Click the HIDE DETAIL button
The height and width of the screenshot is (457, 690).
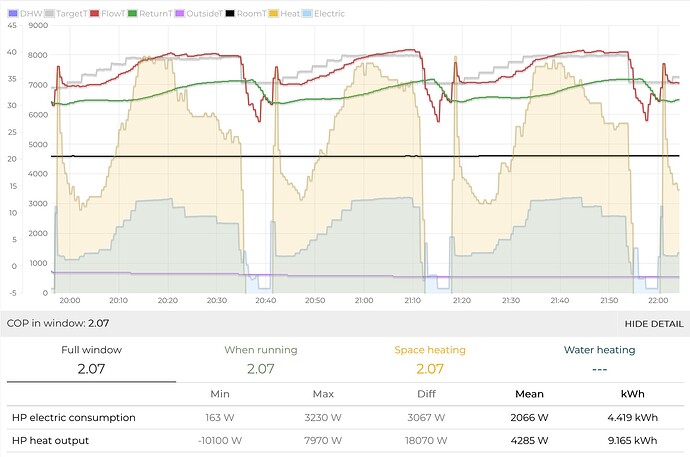(x=654, y=324)
